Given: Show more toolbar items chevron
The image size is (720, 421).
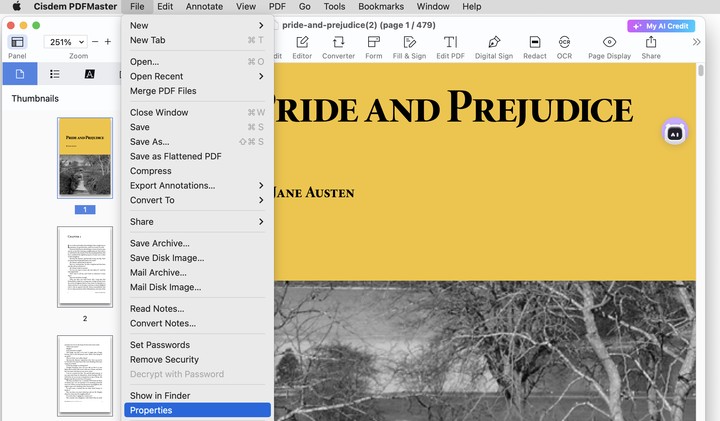Looking at the screenshot, I should coord(696,42).
